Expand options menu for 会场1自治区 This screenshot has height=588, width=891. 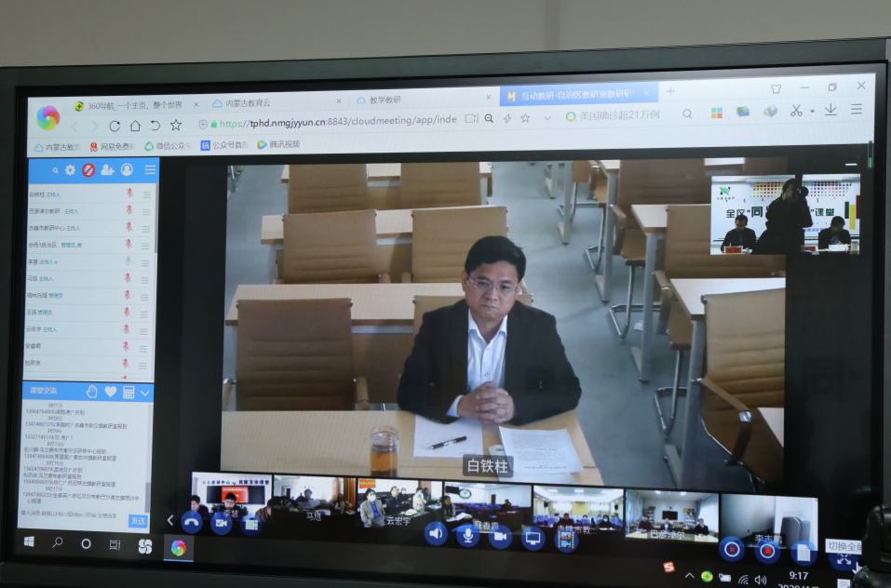point(145,246)
